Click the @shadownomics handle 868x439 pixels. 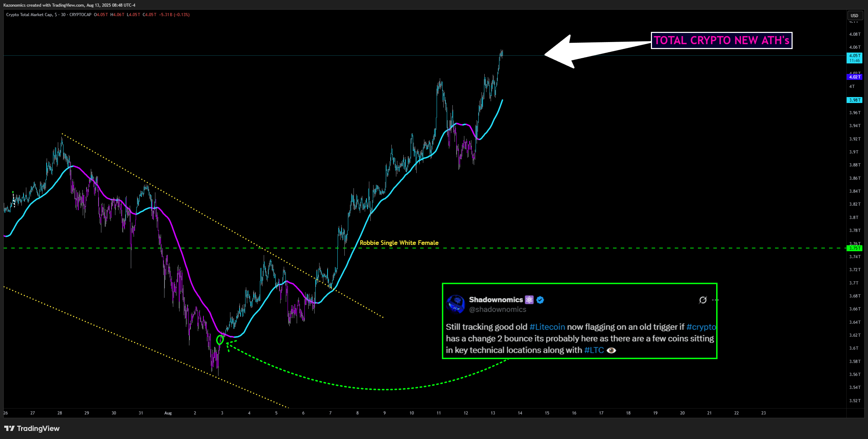click(x=497, y=309)
